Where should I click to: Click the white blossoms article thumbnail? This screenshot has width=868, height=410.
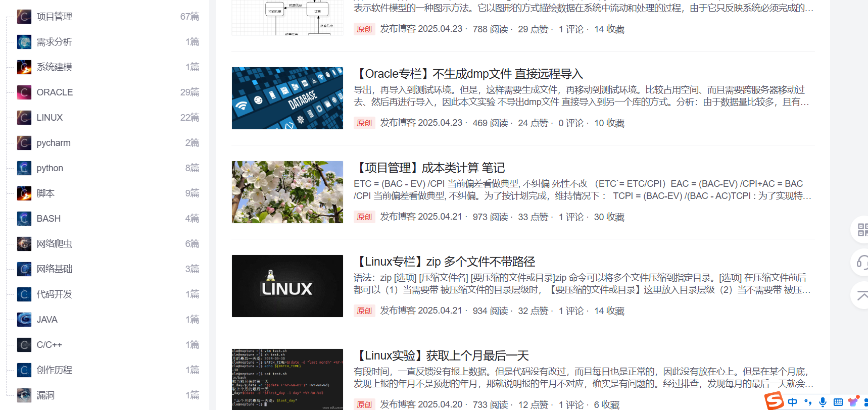click(287, 192)
